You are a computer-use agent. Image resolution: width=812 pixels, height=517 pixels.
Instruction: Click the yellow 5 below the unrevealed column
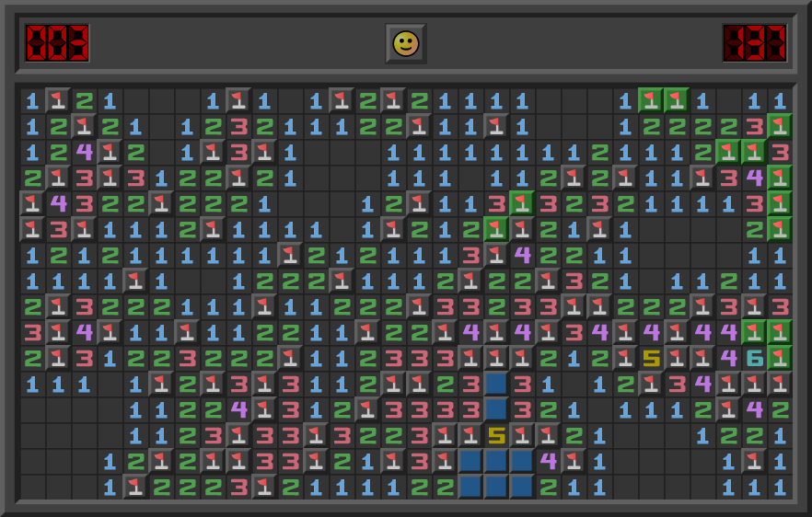pos(496,435)
